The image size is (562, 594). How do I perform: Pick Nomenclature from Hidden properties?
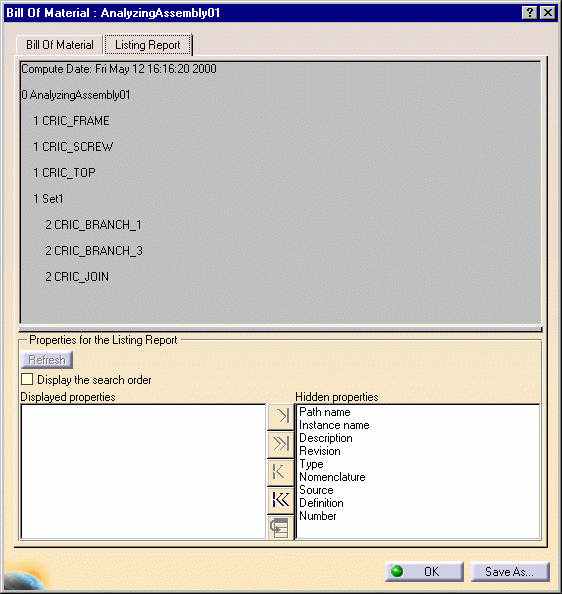tap(332, 477)
